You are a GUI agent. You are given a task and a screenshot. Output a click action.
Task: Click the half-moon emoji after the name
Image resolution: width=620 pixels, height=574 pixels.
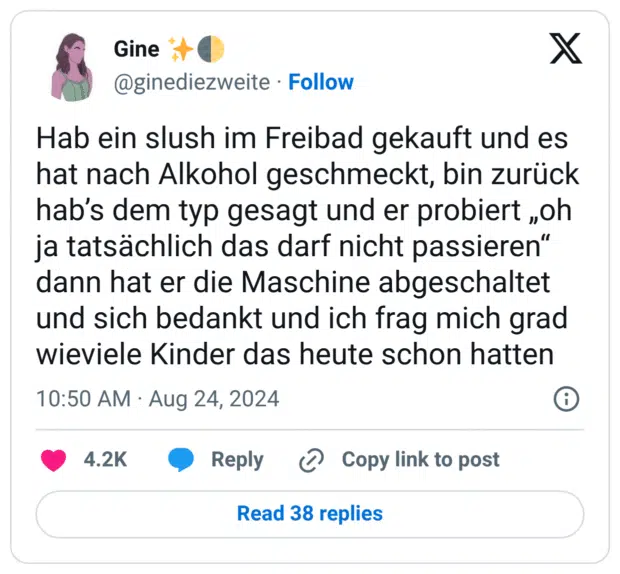click(211, 49)
